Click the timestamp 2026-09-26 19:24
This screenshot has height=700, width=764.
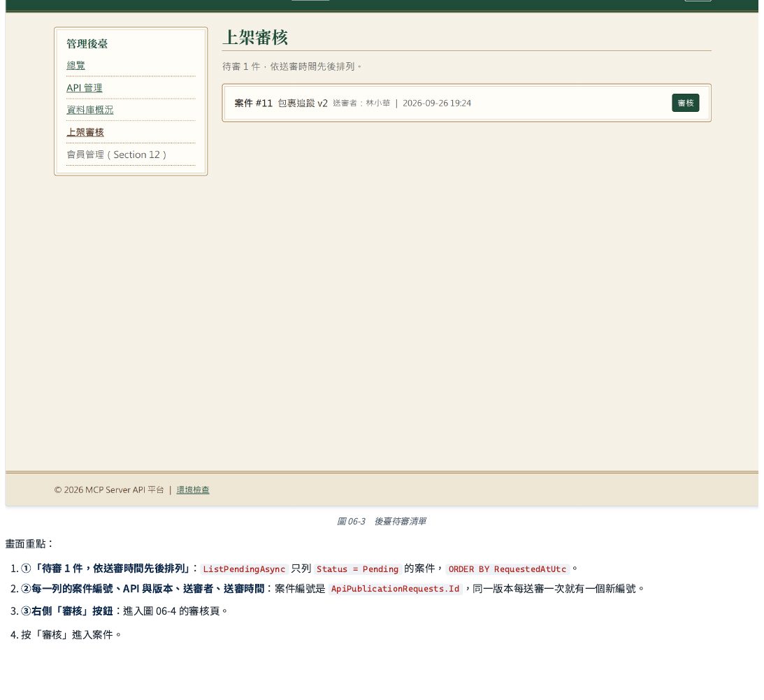pyautogui.click(x=437, y=103)
